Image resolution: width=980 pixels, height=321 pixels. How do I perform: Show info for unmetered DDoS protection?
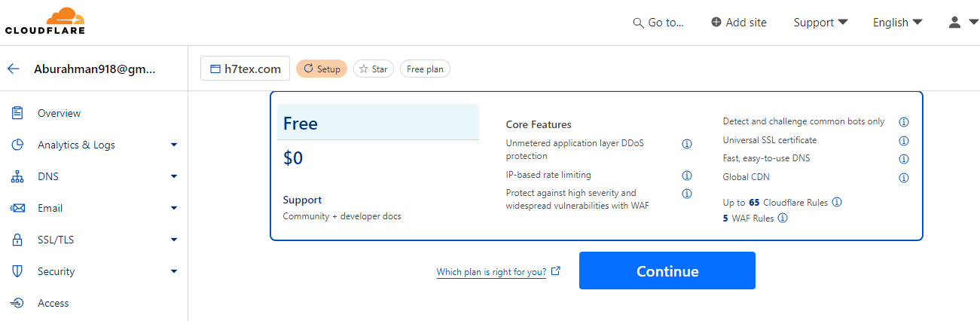(687, 144)
